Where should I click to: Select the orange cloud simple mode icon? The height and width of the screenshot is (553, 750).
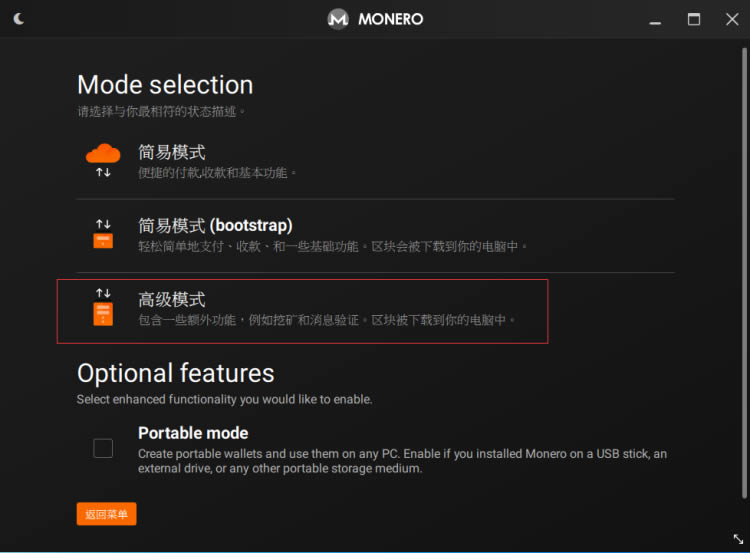tap(103, 154)
